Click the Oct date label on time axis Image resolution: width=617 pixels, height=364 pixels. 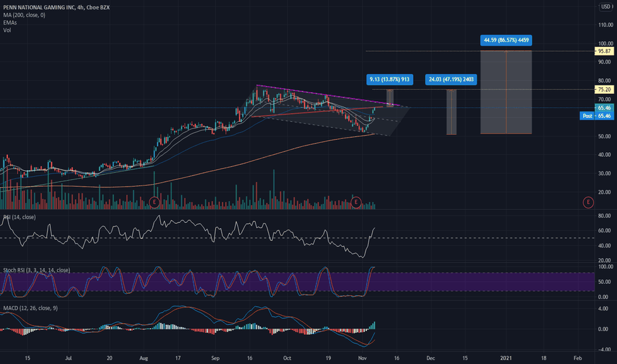(287, 358)
